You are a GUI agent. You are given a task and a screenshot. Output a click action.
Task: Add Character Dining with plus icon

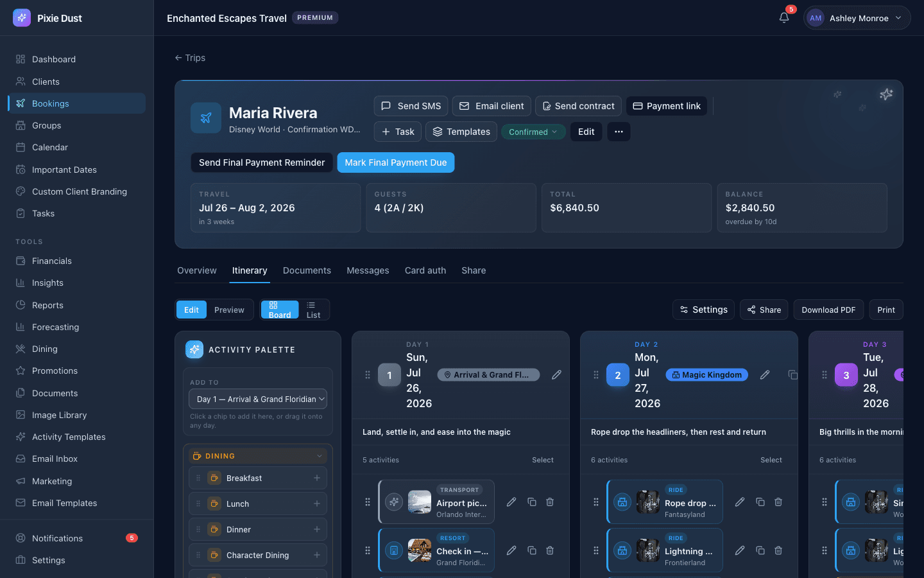pos(317,555)
